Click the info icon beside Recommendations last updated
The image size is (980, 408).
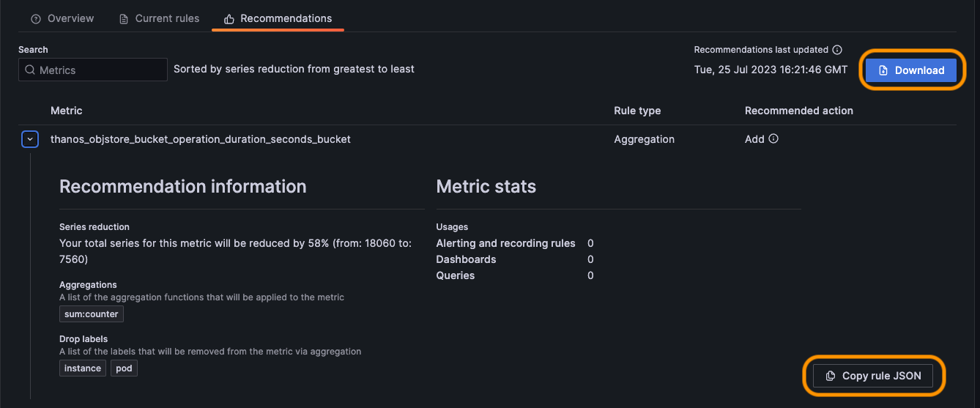837,50
